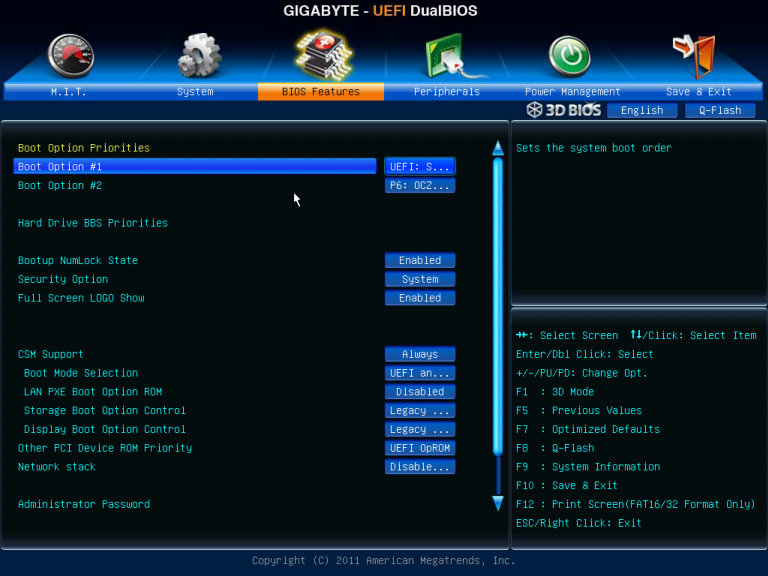Click the M.I.T. speedometer icon
Viewport: 768px width, 576px height.
pyautogui.click(x=71, y=56)
